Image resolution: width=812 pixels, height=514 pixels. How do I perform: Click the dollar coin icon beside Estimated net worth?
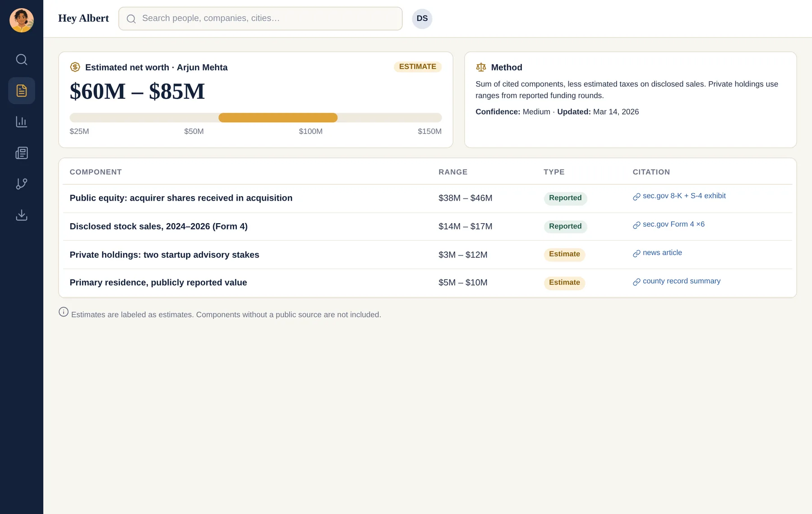(75, 67)
